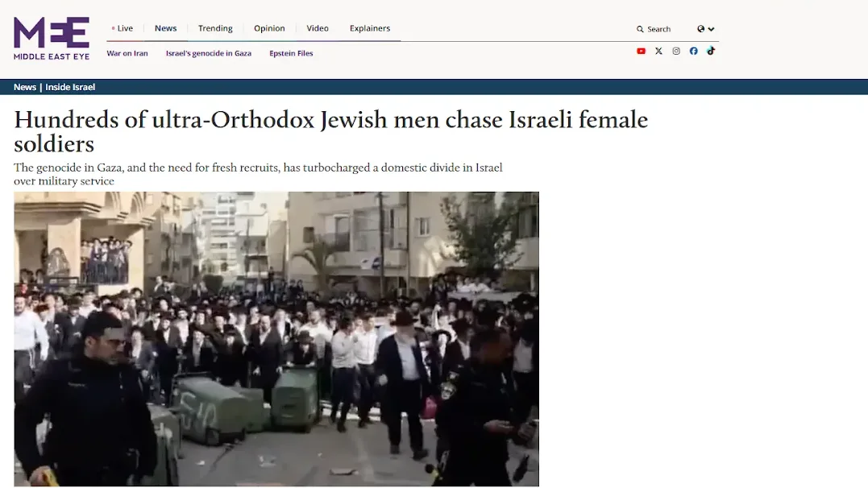Open the Opinion section
Screen dimensions: 868x488
coord(270,28)
